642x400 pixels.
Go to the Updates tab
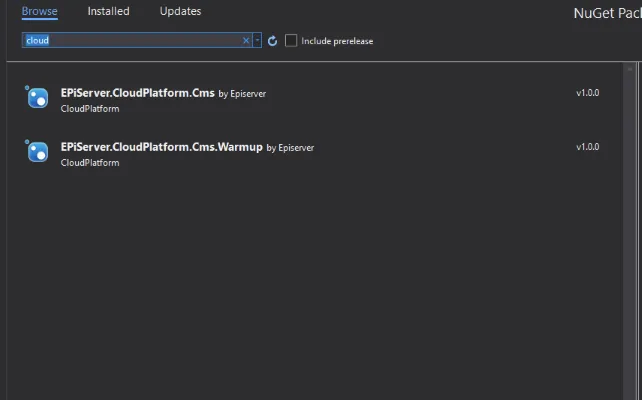pyautogui.click(x=181, y=11)
